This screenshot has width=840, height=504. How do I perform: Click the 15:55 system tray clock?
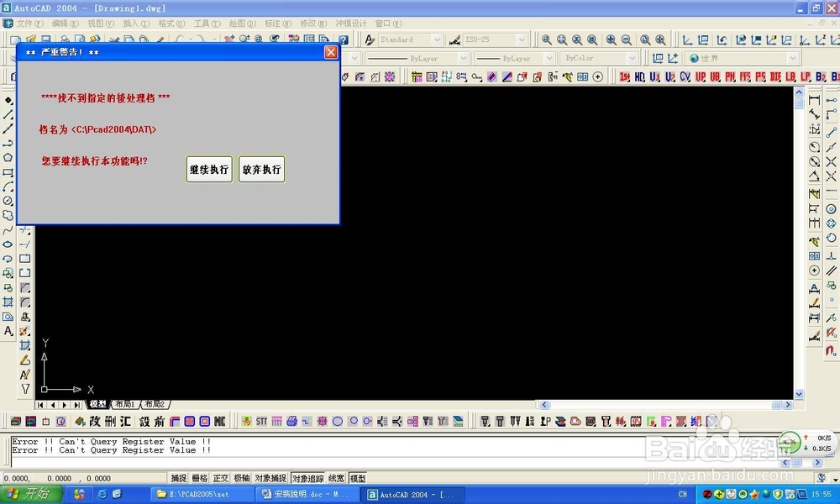(x=822, y=495)
